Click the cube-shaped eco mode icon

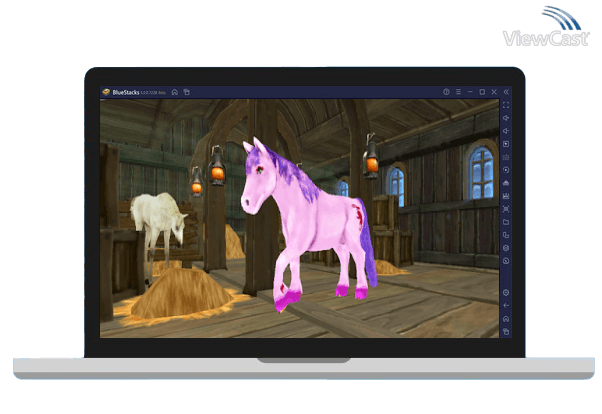pyautogui.click(x=506, y=248)
